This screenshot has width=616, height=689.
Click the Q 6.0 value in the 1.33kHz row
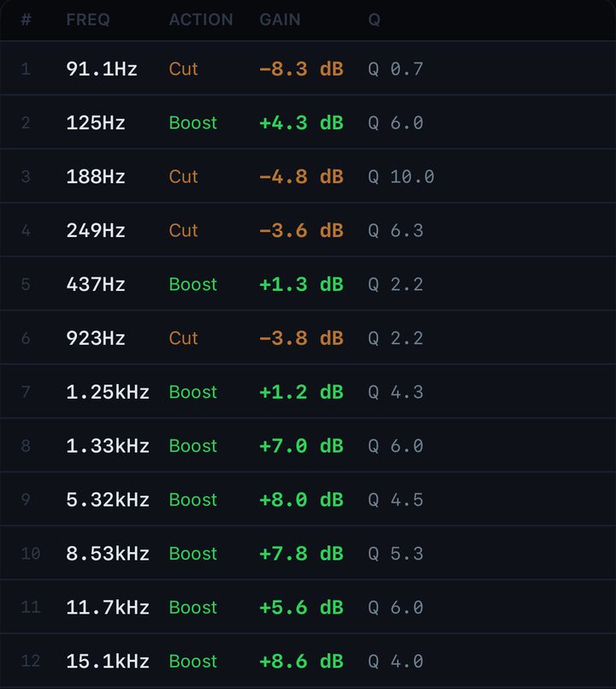click(x=396, y=446)
